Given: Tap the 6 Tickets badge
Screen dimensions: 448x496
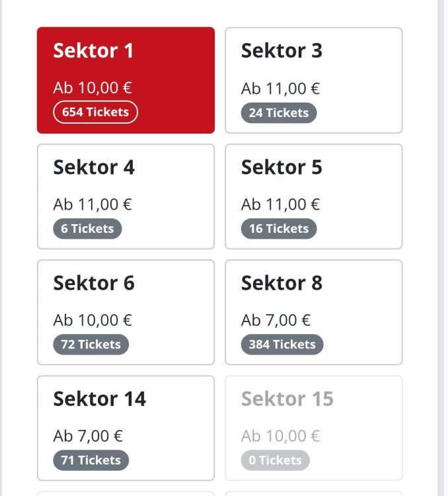Looking at the screenshot, I should 87,229.
